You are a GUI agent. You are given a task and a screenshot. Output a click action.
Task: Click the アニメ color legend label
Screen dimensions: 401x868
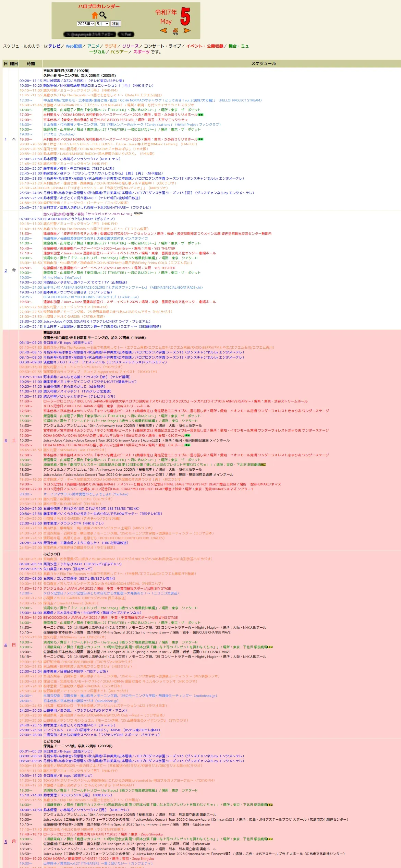[93, 46]
